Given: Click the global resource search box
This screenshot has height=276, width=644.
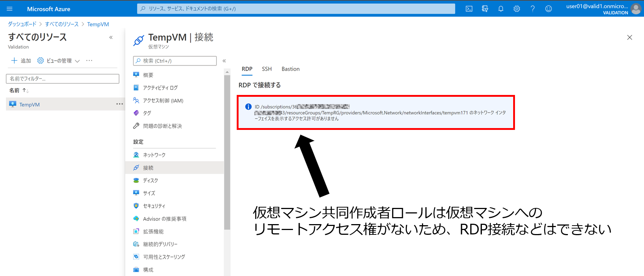Looking at the screenshot, I should click(296, 9).
